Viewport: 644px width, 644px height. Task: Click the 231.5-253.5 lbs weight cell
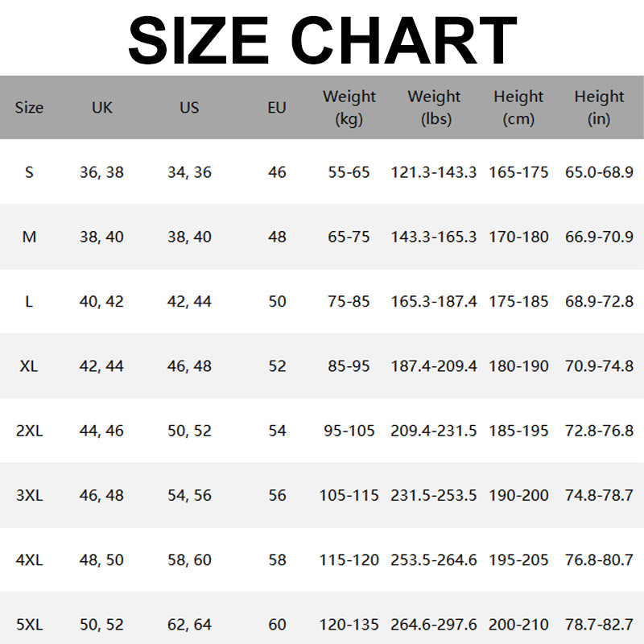click(434, 495)
